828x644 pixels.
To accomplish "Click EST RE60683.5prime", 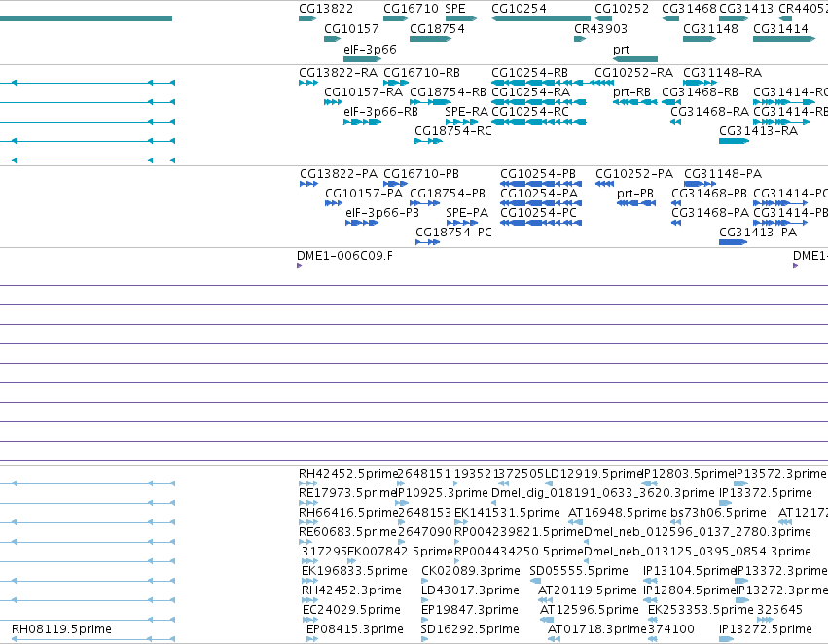I will click(x=306, y=542).
